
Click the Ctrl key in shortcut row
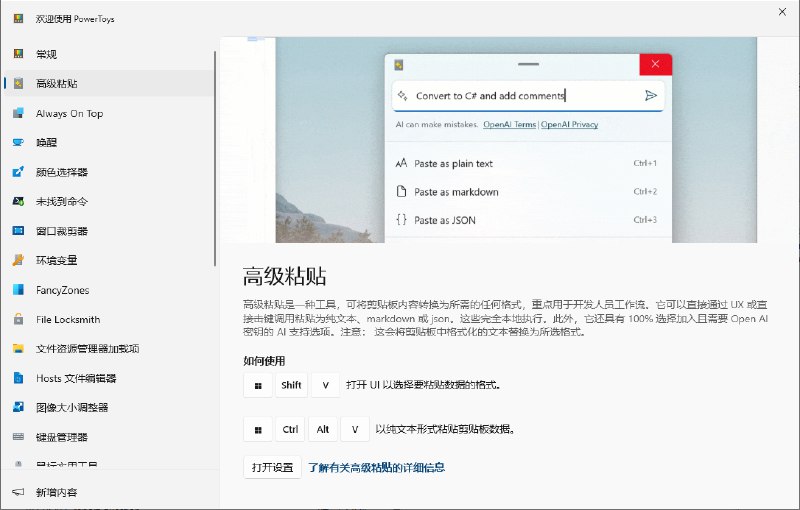click(290, 429)
